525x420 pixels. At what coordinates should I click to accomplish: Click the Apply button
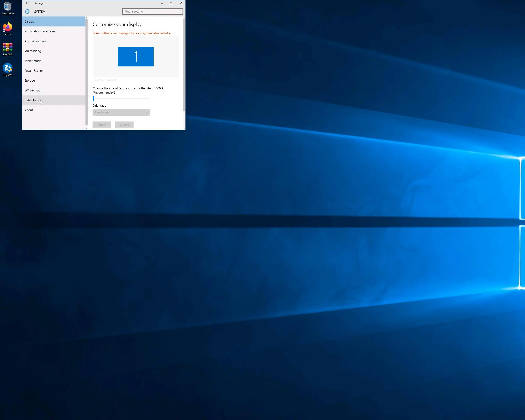coord(102,125)
